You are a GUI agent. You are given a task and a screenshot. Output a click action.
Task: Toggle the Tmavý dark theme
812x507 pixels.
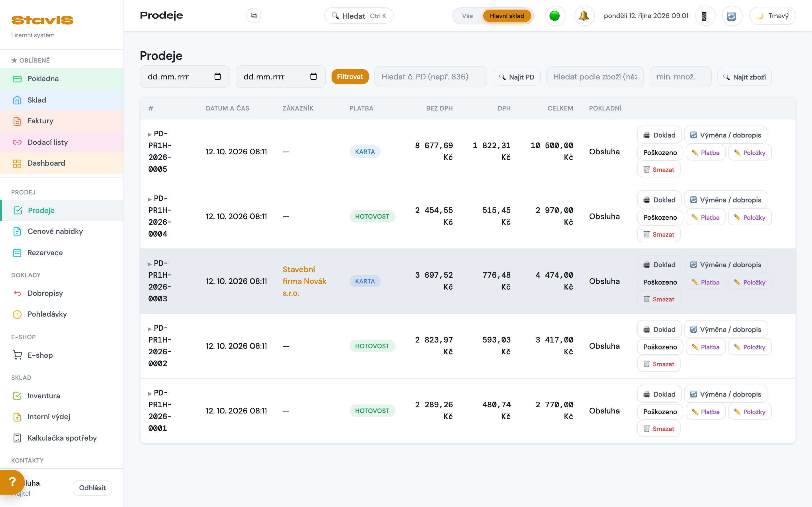773,16
